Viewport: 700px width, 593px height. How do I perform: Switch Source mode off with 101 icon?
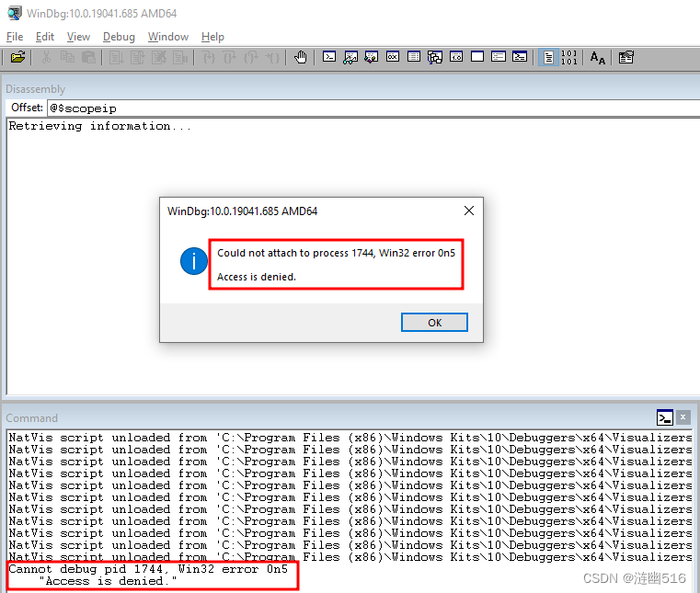pos(569,57)
